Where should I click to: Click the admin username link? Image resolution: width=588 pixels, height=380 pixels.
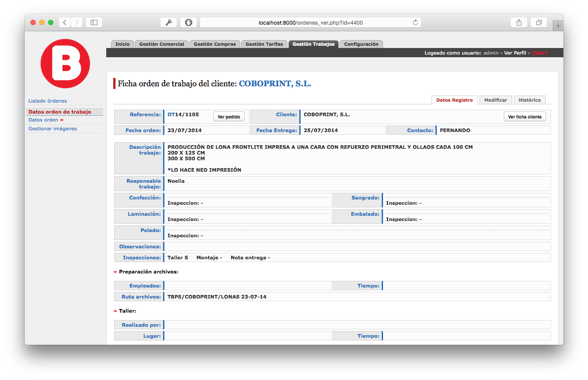pyautogui.click(x=491, y=53)
